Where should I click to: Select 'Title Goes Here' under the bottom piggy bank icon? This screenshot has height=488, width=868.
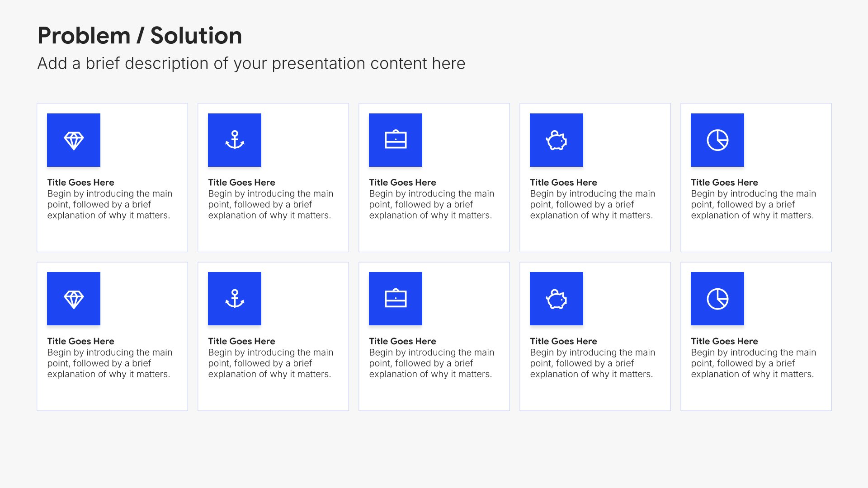click(563, 341)
